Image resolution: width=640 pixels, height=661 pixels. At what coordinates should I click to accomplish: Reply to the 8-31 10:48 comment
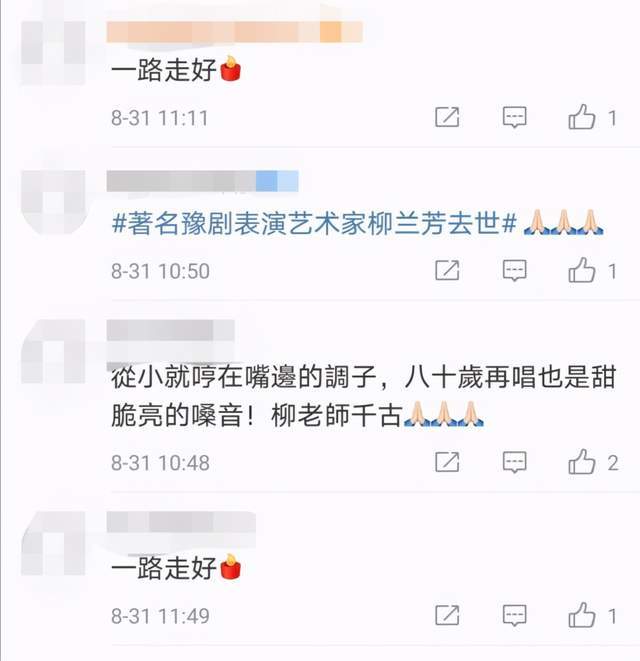point(514,462)
